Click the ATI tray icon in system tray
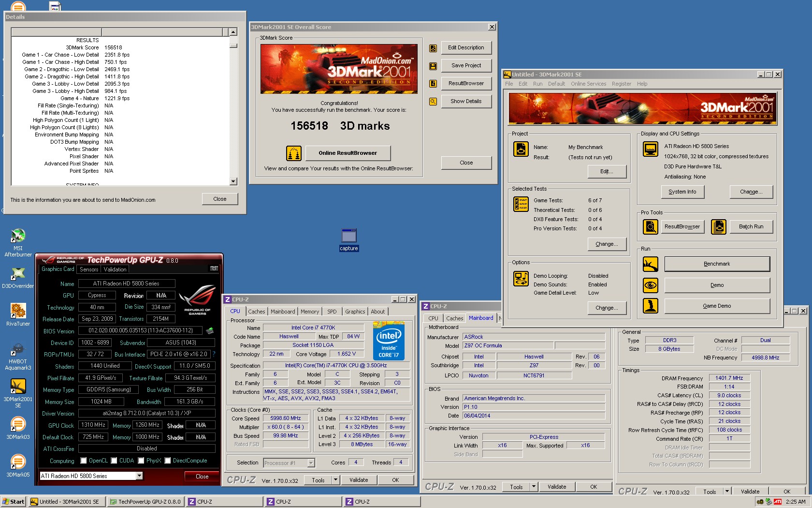812x508 pixels. click(x=778, y=502)
